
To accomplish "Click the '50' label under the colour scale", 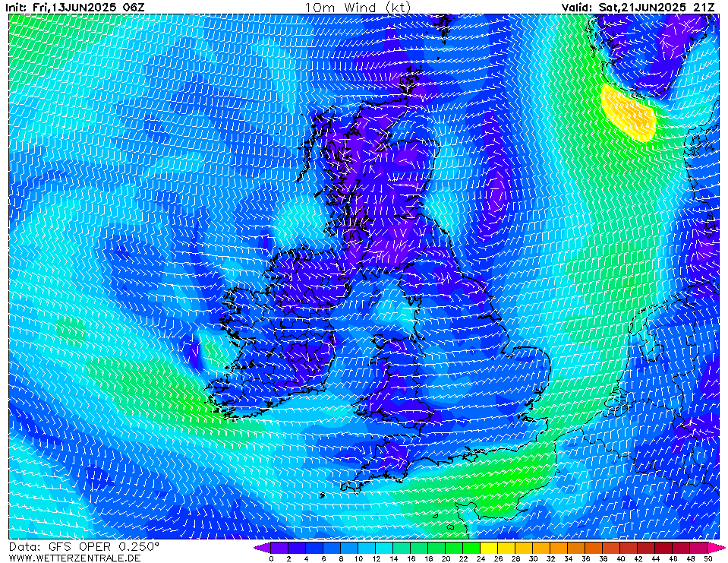I will tap(708, 558).
